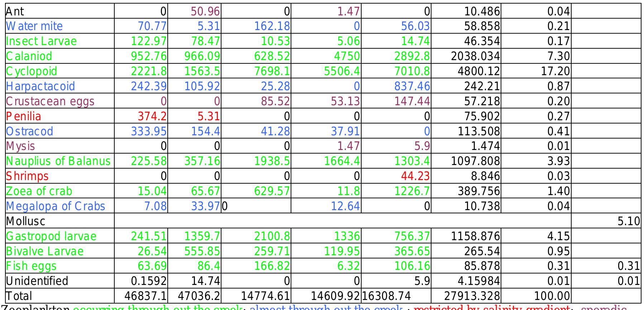Image resolution: width=644 pixels, height=310 pixels.
Task: Select the Insect Larvae value 122.97
Action: [149, 41]
